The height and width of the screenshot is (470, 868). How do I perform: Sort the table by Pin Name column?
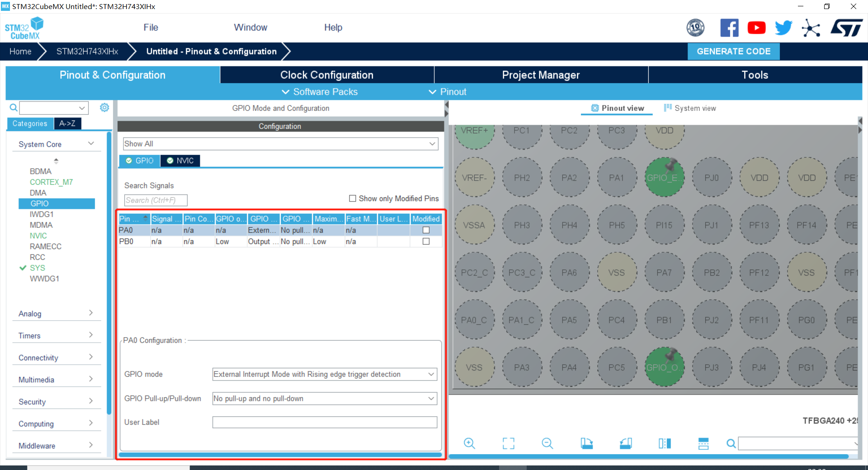click(x=134, y=219)
